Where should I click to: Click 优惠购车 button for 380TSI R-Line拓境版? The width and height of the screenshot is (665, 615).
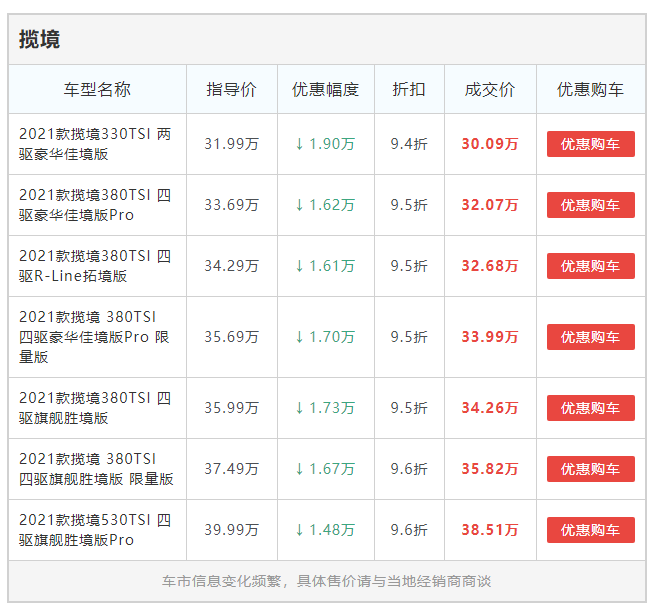(590, 266)
